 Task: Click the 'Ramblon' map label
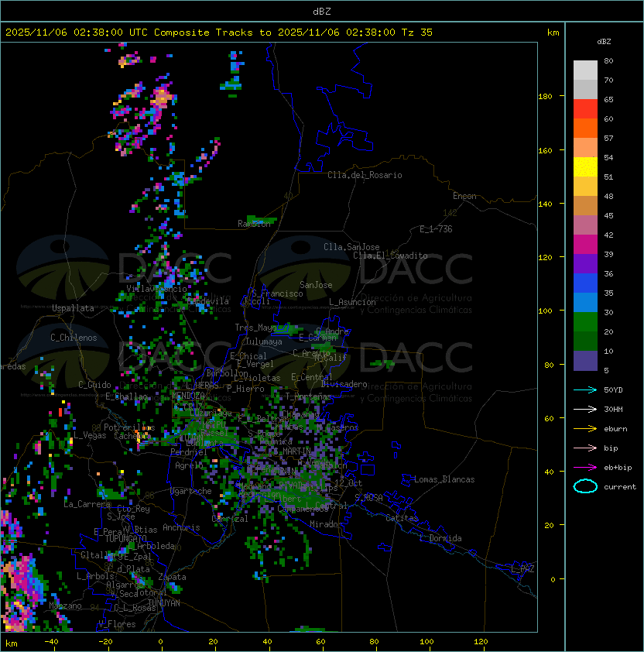(x=254, y=224)
